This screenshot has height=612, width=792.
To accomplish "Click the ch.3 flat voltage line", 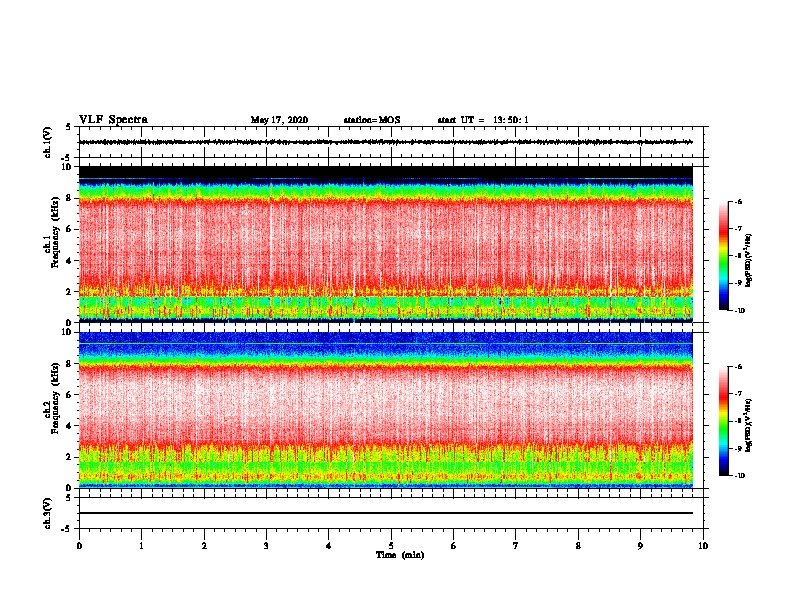I will (386, 513).
